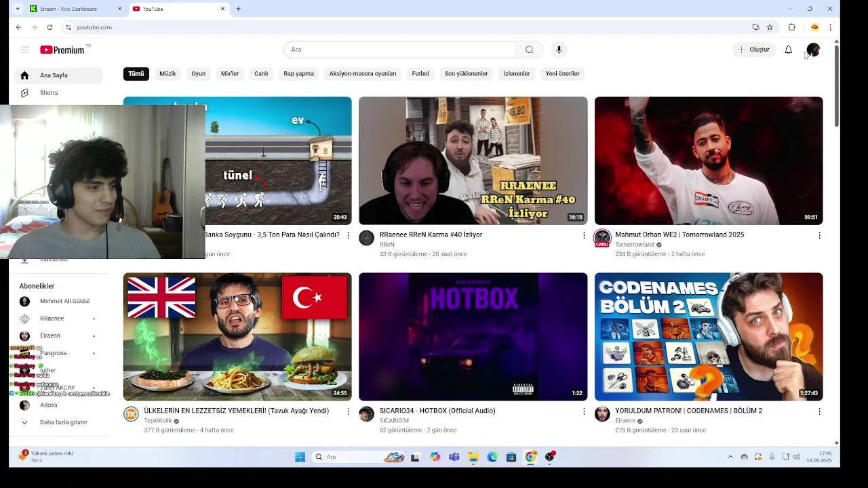Select the Rap yapma filter chip
The image size is (868, 488).
coord(298,73)
